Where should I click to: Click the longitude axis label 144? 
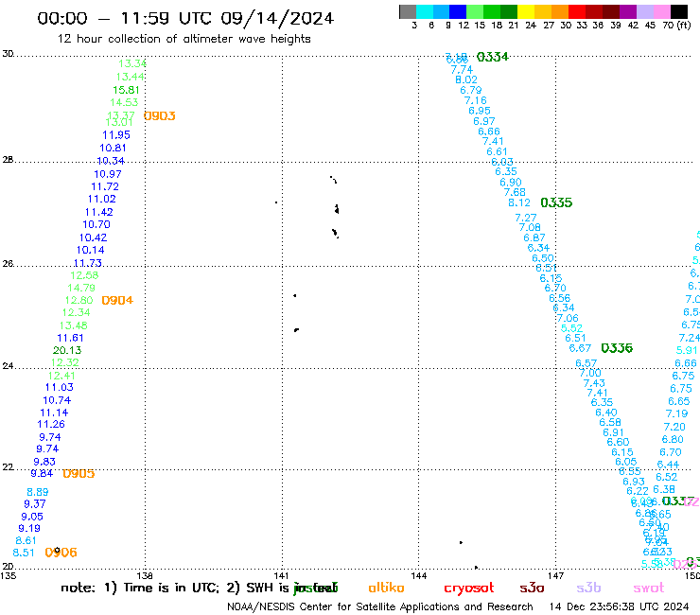(x=418, y=576)
